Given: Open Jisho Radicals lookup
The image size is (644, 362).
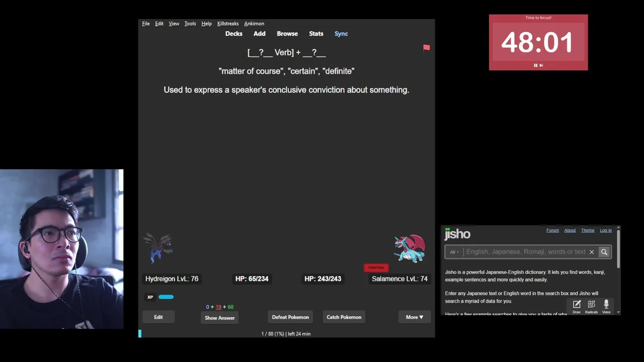Looking at the screenshot, I should click(x=591, y=306).
